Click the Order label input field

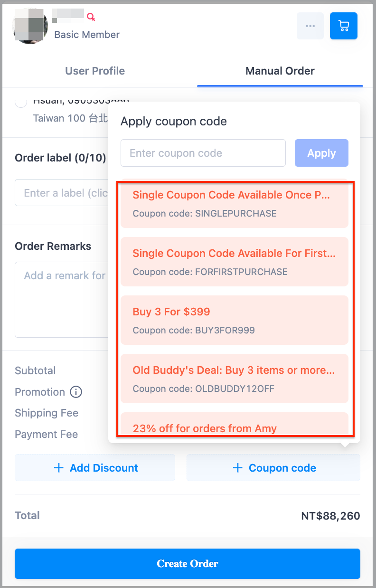point(62,193)
